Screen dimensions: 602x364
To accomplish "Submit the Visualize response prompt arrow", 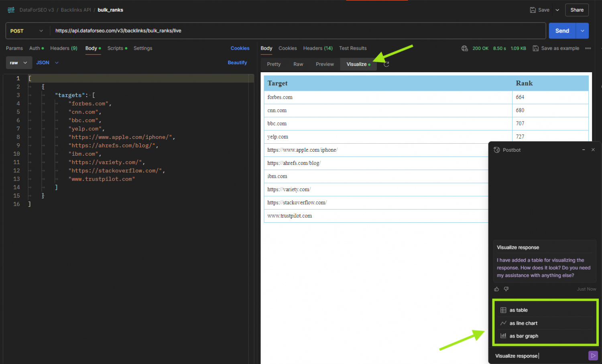I will click(593, 356).
